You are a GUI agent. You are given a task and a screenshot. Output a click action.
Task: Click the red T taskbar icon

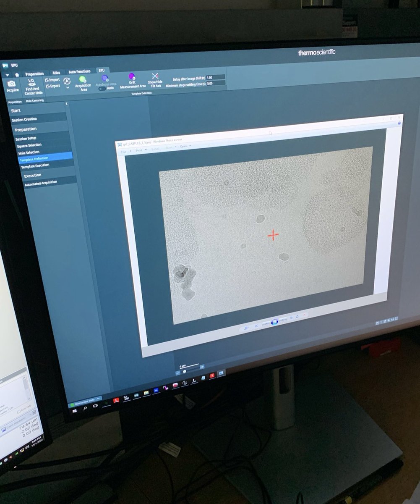click(212, 375)
